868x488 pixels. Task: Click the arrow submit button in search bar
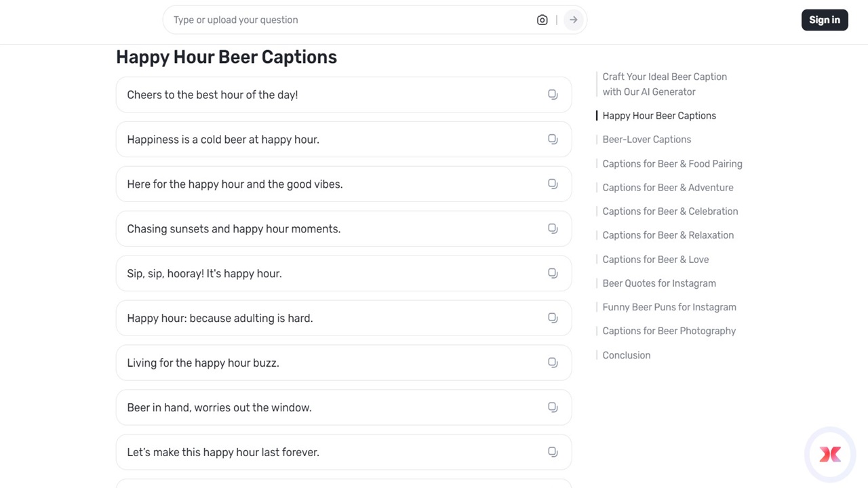574,20
